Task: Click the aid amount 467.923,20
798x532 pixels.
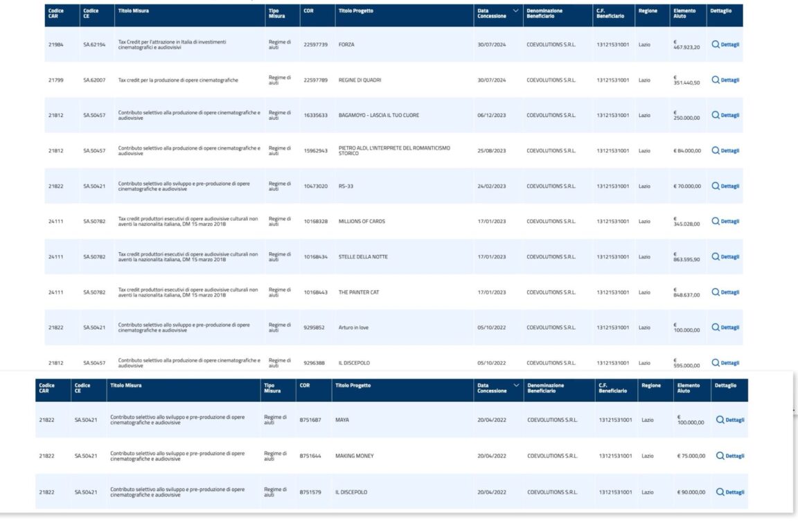Action: tap(686, 47)
